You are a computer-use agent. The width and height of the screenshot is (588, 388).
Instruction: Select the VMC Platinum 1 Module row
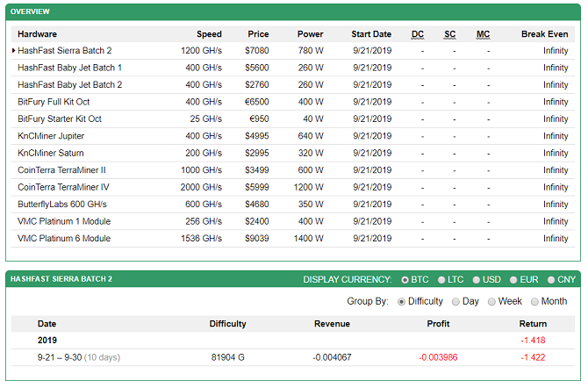(293, 221)
